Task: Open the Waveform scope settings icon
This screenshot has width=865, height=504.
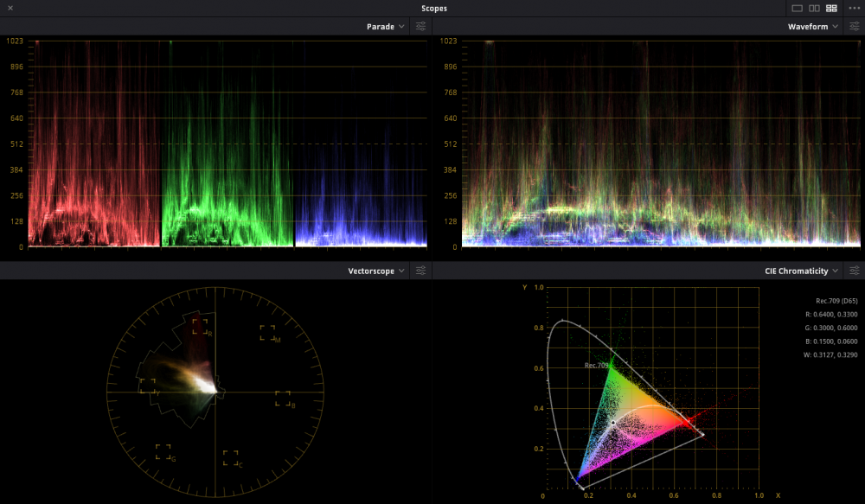Action: (853, 27)
